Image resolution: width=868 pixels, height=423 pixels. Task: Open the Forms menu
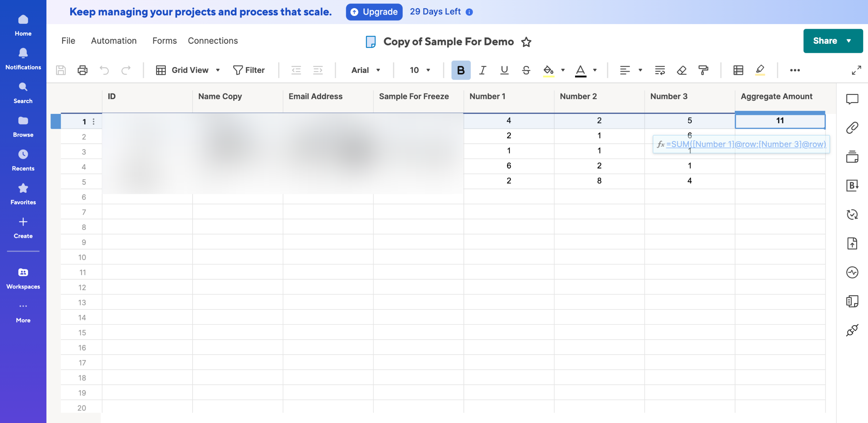pyautogui.click(x=164, y=41)
